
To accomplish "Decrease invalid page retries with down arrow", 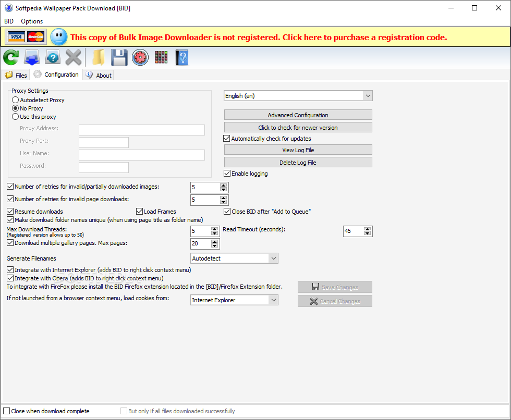I will [223, 202].
